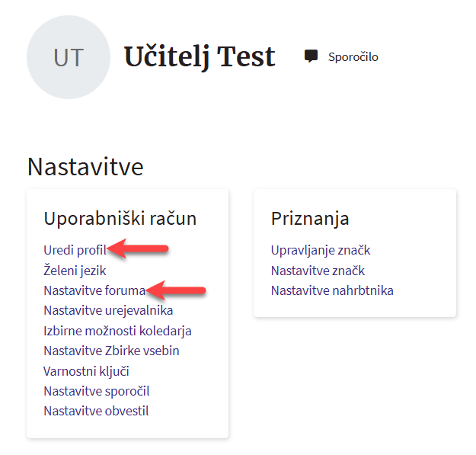Click Nastavitve značk link
This screenshot has width=476, height=455.
pos(318,270)
